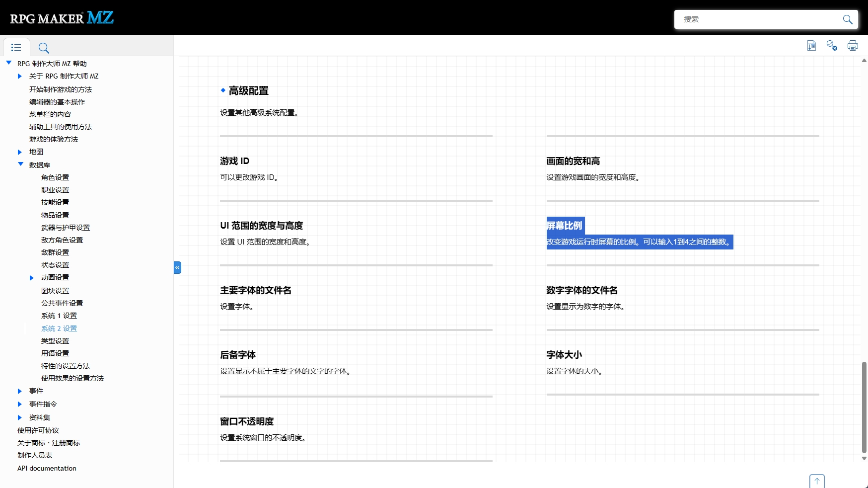This screenshot has height=488, width=868.
Task: Expand the 地图 tree node
Action: coord(20,152)
